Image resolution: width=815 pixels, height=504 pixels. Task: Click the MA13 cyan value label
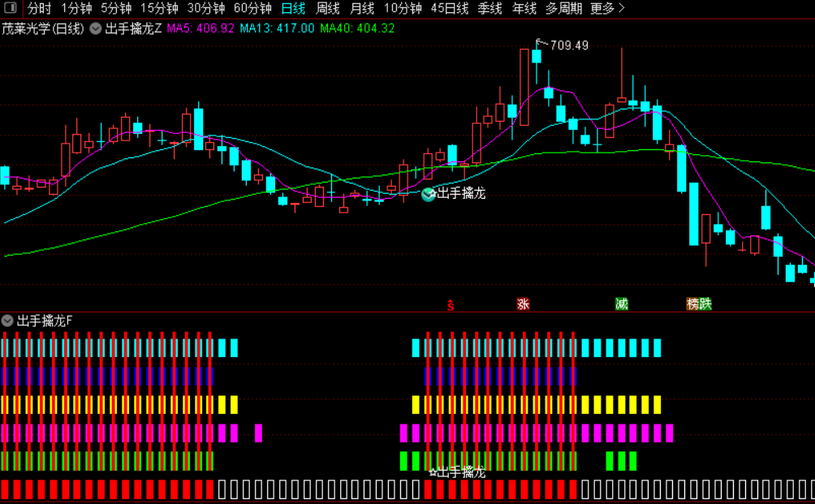[277, 28]
